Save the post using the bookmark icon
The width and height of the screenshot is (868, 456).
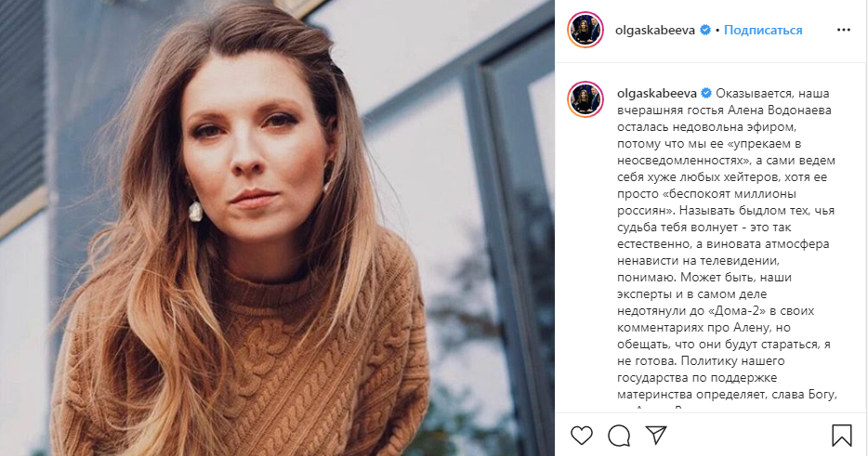click(x=841, y=436)
